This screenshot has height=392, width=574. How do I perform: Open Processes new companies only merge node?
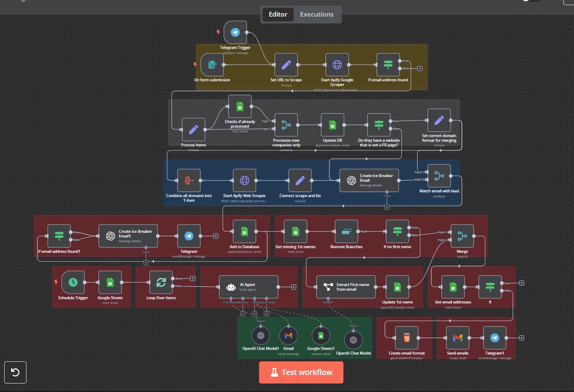click(x=286, y=125)
